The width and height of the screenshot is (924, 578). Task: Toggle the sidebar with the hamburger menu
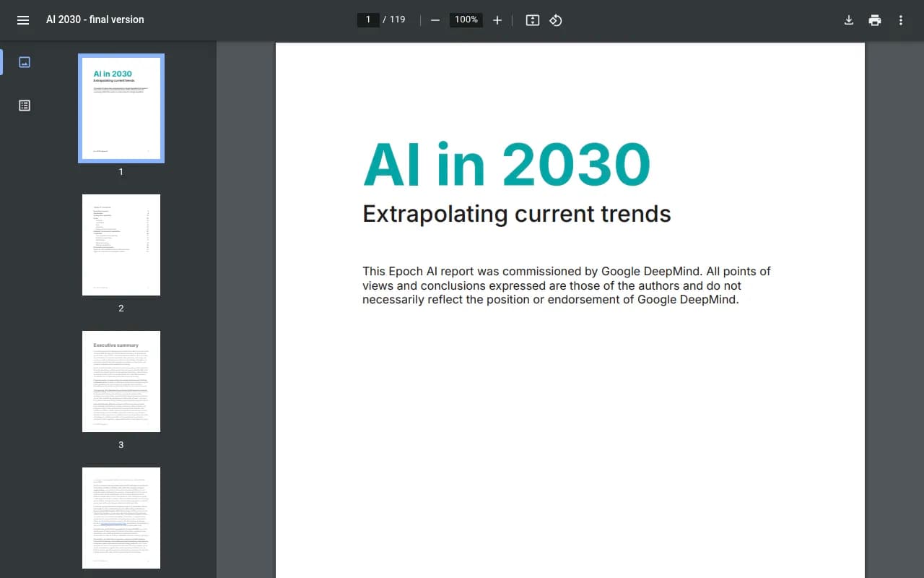point(22,20)
